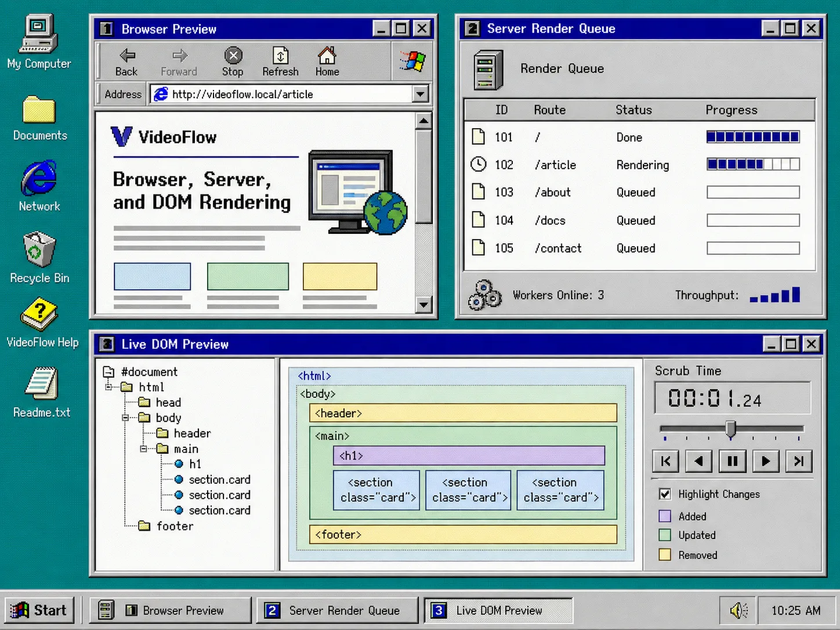
Task: Select the Readme.txt file on the desktop
Action: 42,393
